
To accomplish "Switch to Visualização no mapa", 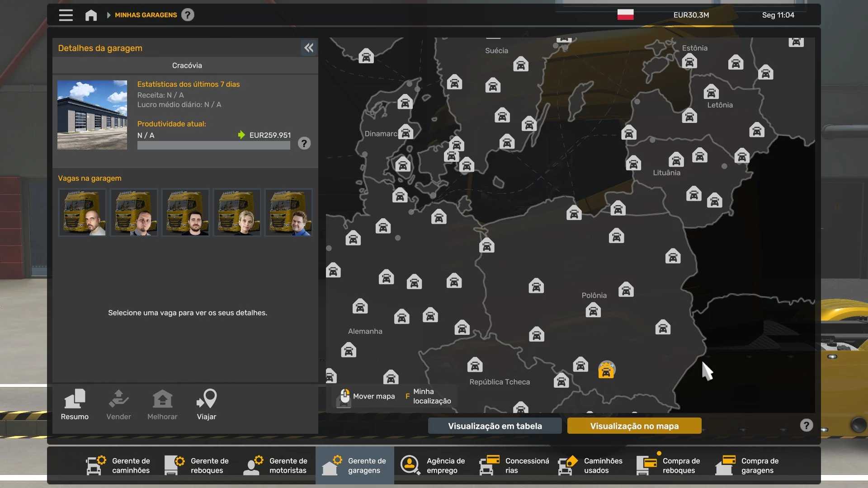I will tap(634, 426).
